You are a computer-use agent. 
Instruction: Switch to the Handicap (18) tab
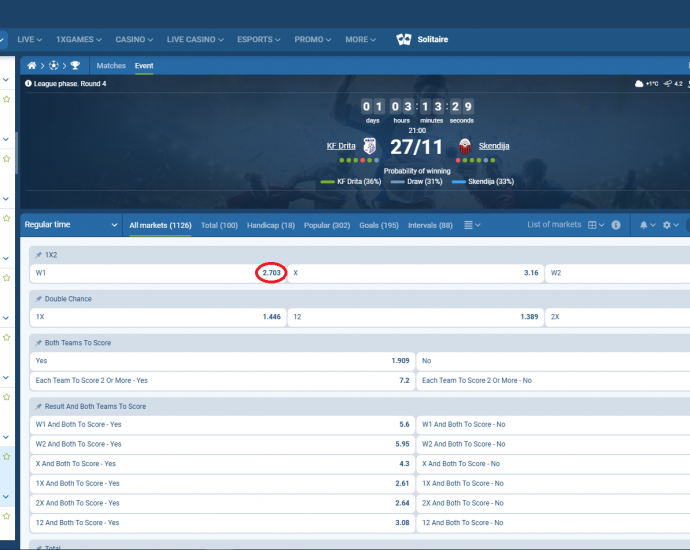pyautogui.click(x=270, y=226)
